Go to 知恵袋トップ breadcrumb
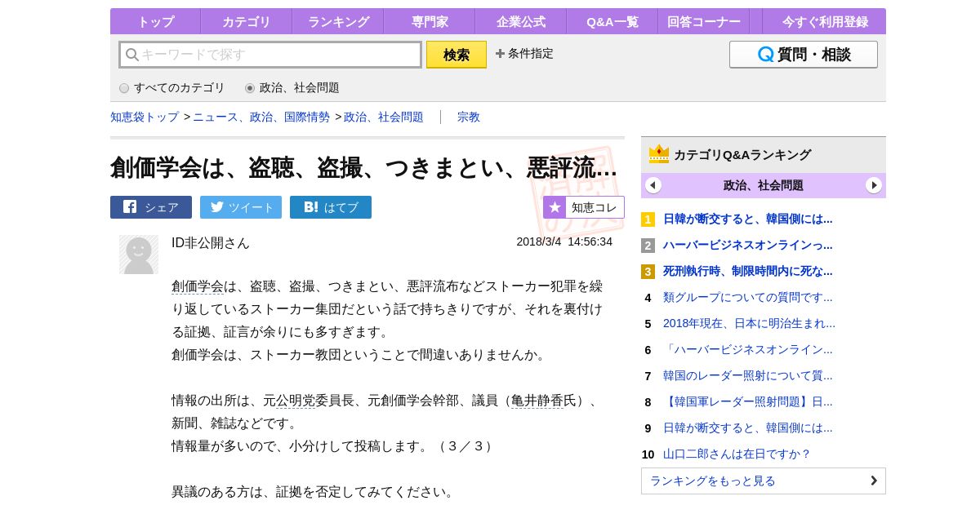 click(145, 117)
